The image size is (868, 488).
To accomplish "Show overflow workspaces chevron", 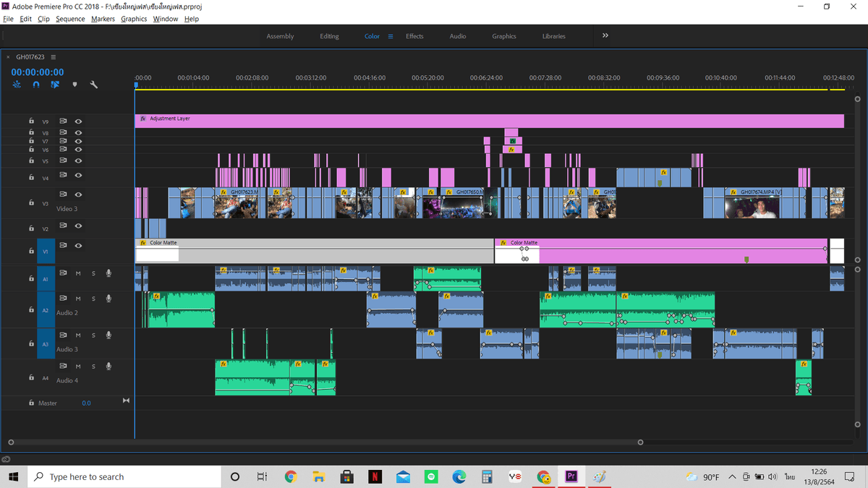I will tap(605, 35).
